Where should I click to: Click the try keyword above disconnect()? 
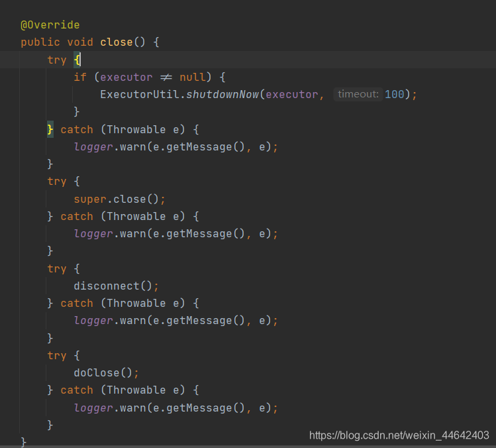click(x=57, y=269)
